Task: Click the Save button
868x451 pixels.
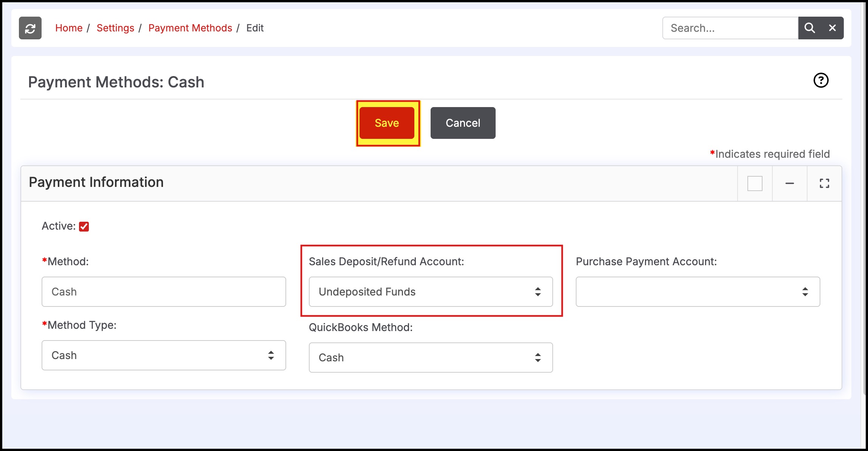Action: (x=387, y=123)
